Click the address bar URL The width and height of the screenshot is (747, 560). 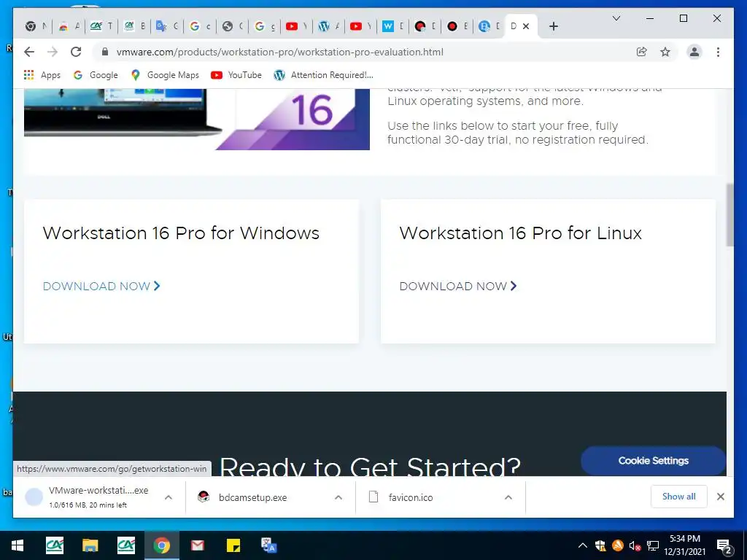pyautogui.click(x=279, y=52)
